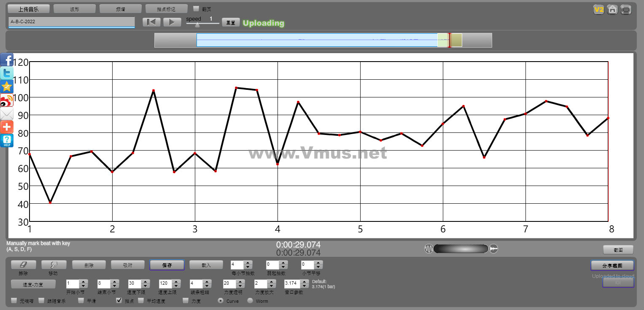Click the 保存 save button
The width and height of the screenshot is (644, 310).
167,265
